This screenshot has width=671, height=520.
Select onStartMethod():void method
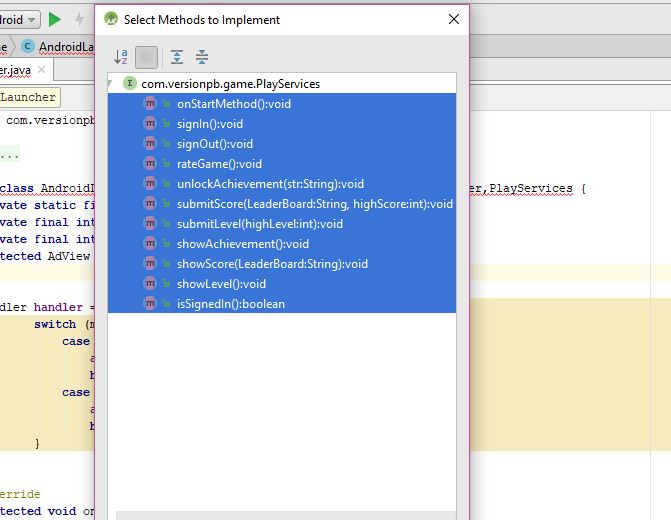(x=282, y=104)
